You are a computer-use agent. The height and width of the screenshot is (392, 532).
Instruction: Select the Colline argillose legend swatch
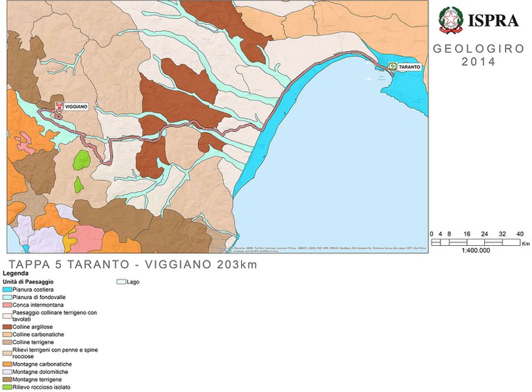pyautogui.click(x=7, y=327)
